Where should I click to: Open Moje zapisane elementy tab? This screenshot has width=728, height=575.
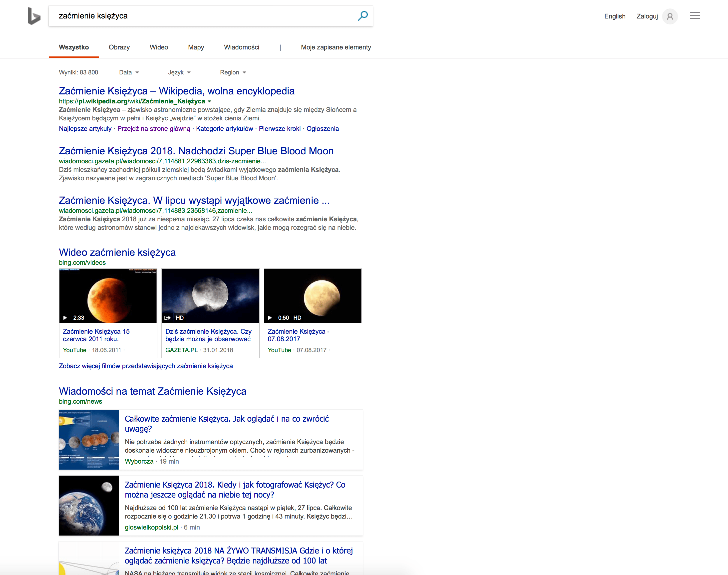[336, 47]
